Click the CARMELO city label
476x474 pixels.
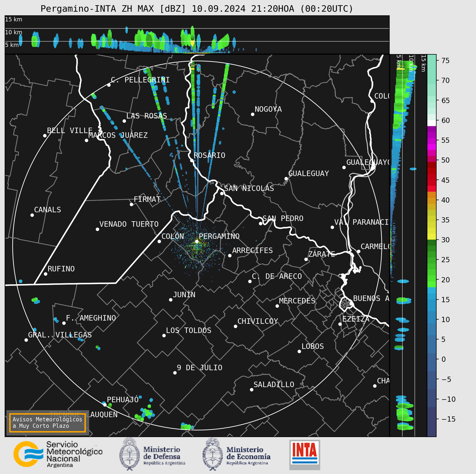click(375, 247)
